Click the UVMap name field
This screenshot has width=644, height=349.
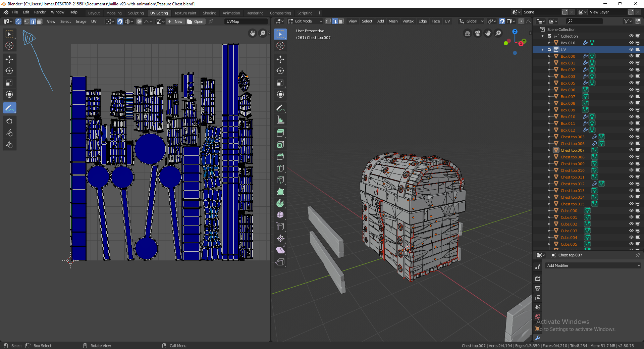click(x=246, y=21)
